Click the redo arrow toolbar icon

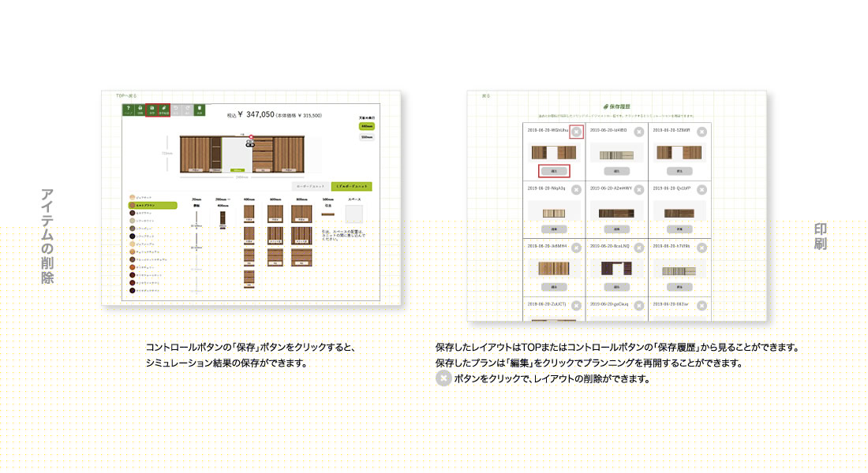188,110
